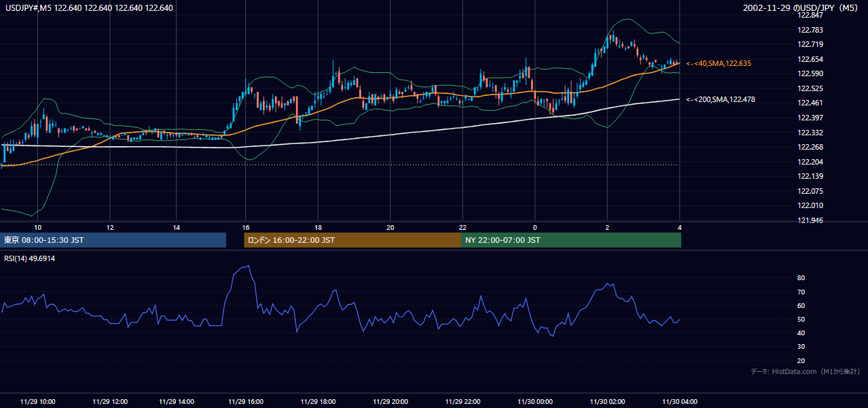Click hour label 20 on chart time axis
Viewport: 868px width, 408px height.
click(x=390, y=227)
